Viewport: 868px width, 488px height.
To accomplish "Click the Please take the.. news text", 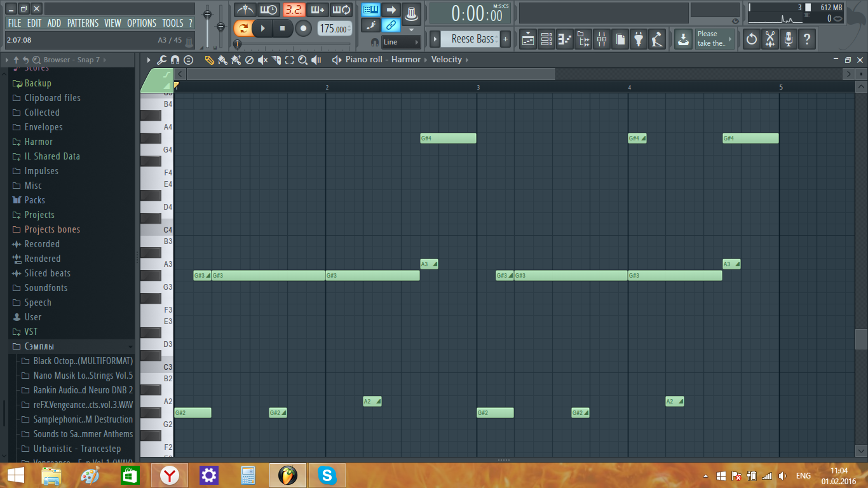I will 710,39.
